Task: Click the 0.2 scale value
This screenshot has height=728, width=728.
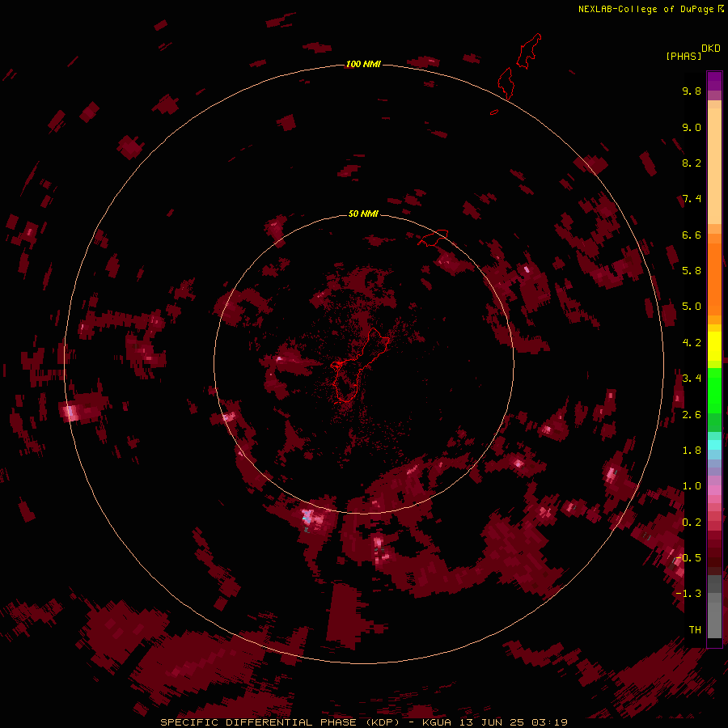Action: tap(692, 523)
